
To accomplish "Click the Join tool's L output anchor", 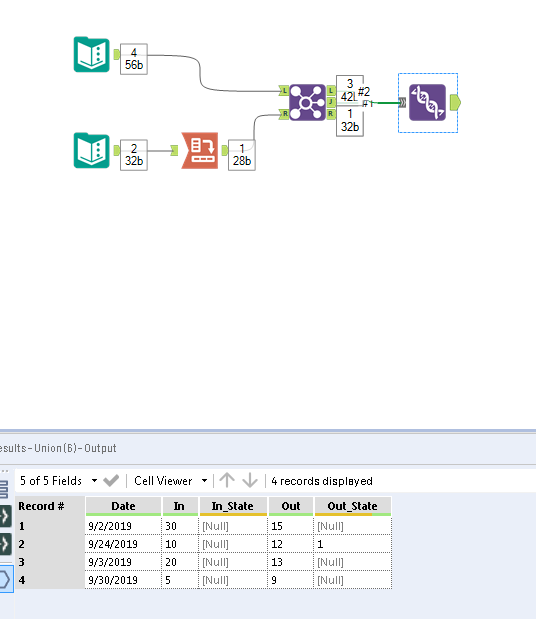I will [331, 91].
